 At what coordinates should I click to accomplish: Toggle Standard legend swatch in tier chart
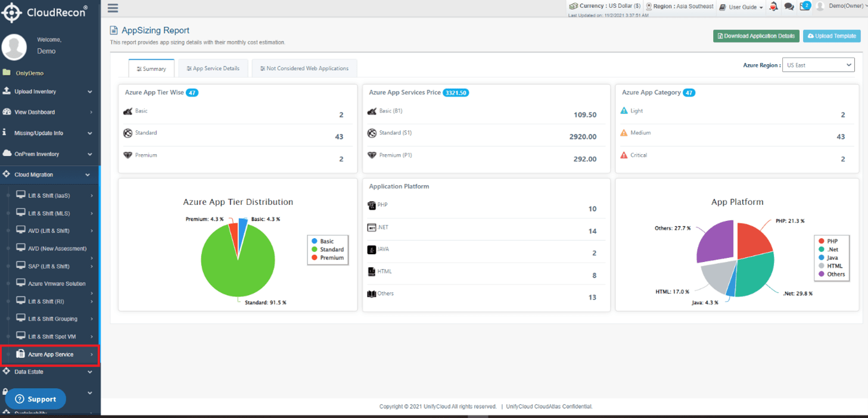[314, 249]
